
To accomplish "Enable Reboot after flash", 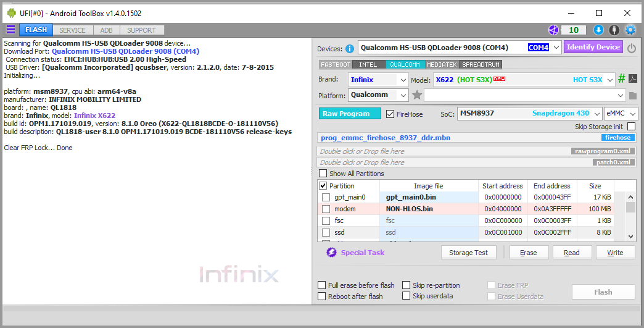I will pyautogui.click(x=323, y=296).
